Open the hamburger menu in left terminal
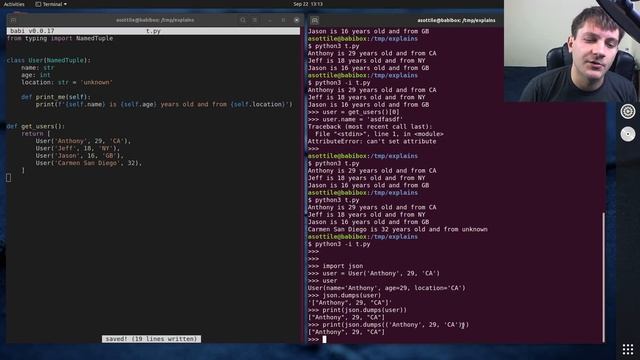 [x=255, y=20]
